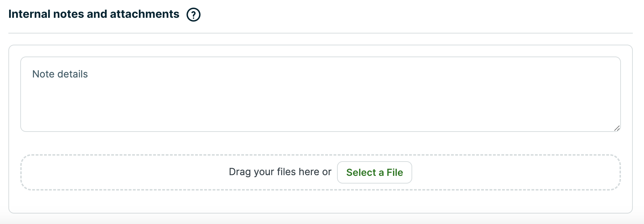The width and height of the screenshot is (644, 224).
Task: Activate Select a File to browse files
Action: (x=374, y=172)
